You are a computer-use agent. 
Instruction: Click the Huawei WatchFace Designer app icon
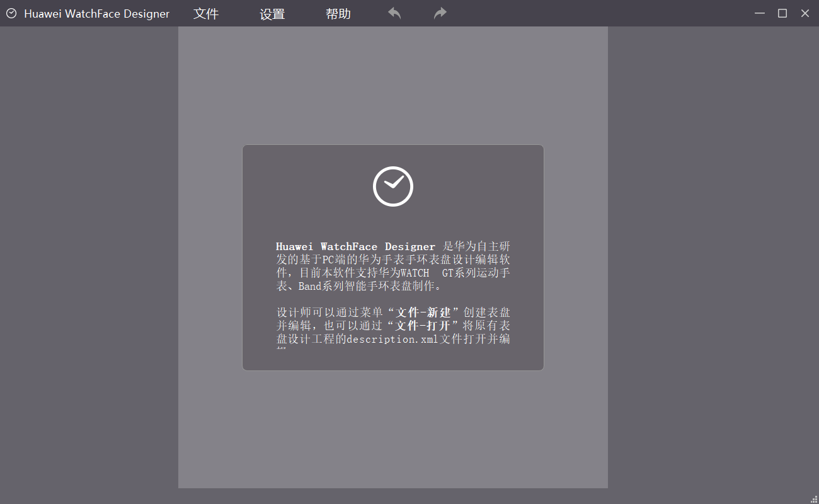[x=11, y=13]
